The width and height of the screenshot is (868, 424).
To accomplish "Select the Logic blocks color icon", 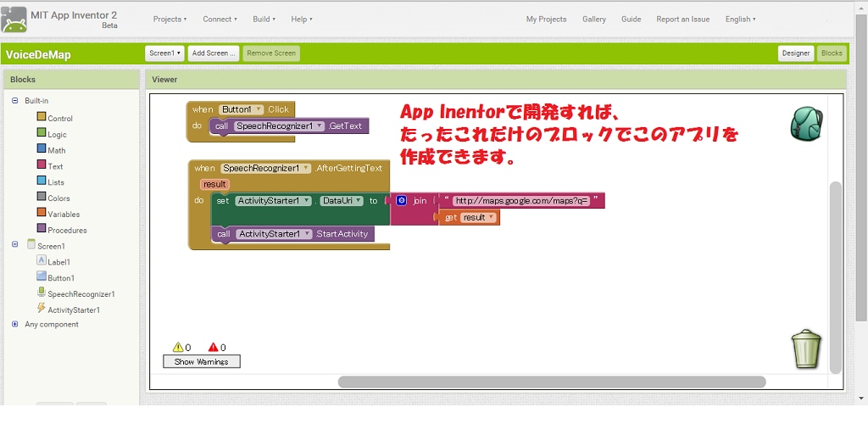I will pyautogui.click(x=41, y=133).
